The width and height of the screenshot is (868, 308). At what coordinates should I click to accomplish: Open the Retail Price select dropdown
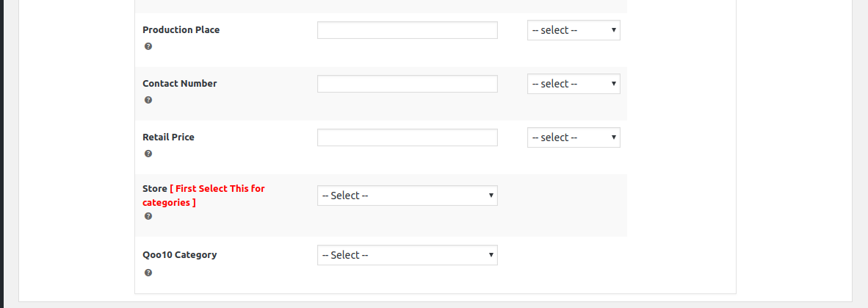[x=574, y=138]
